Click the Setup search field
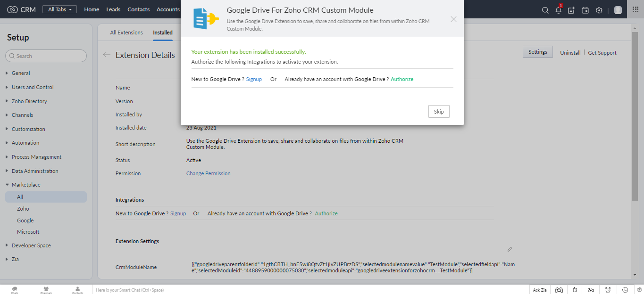 tap(46, 56)
